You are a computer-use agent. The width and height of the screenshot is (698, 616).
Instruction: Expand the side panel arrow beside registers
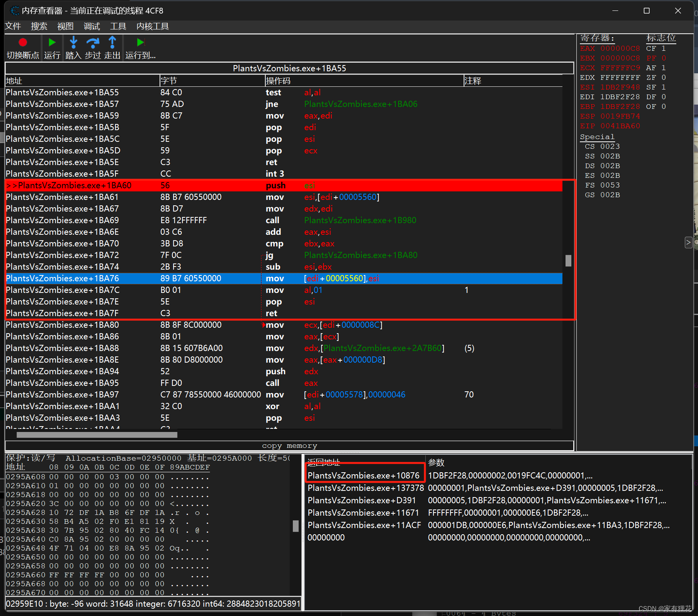[x=688, y=243]
